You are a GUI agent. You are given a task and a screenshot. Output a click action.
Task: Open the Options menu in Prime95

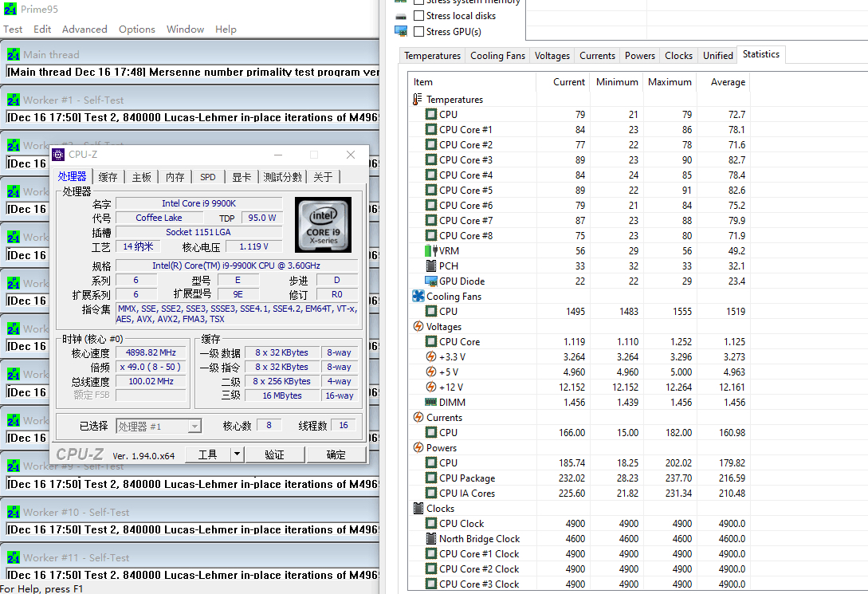point(137,30)
